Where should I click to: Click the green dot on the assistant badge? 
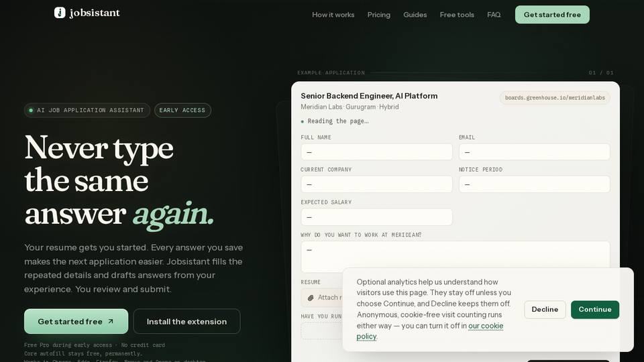pyautogui.click(x=31, y=111)
